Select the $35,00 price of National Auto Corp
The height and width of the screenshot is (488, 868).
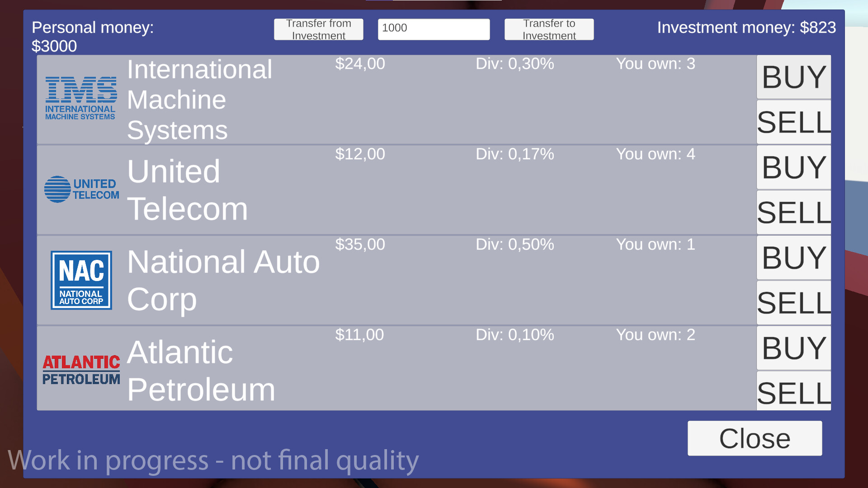[x=359, y=244]
